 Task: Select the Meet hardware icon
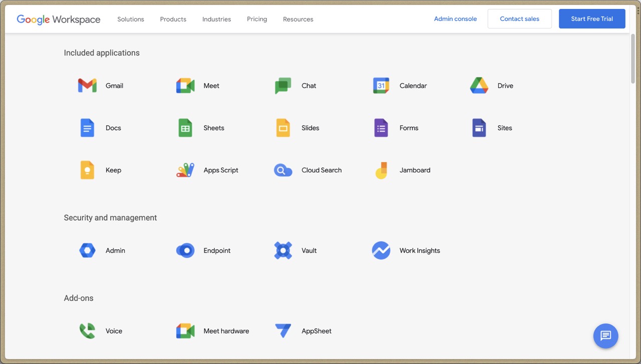click(x=185, y=331)
